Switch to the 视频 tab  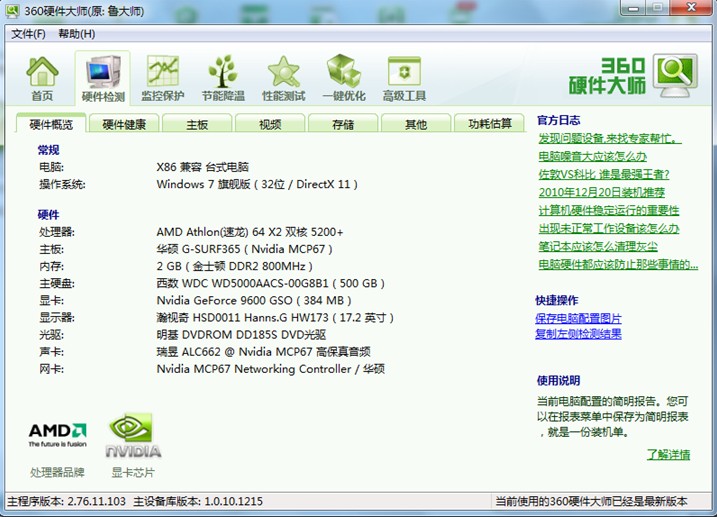tap(270, 124)
